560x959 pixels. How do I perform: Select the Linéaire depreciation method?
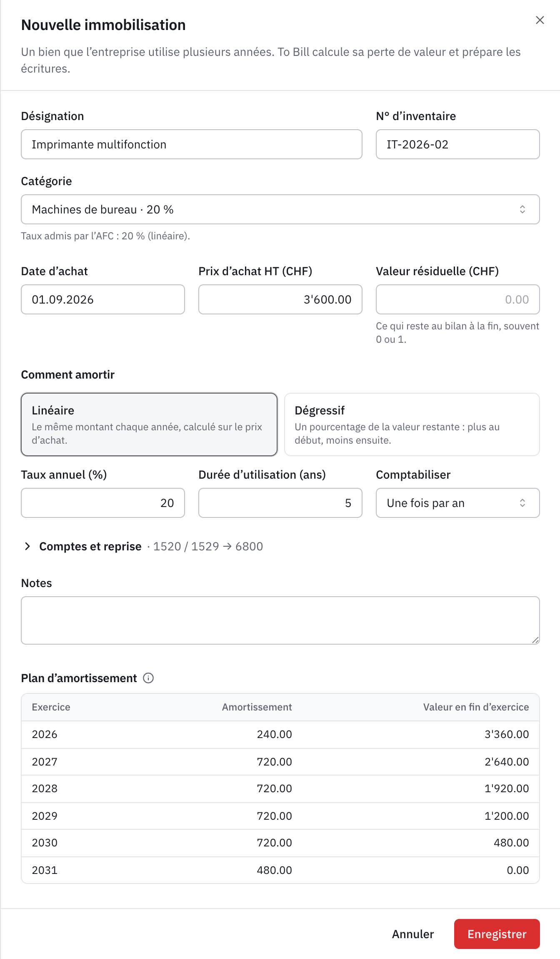click(x=149, y=424)
